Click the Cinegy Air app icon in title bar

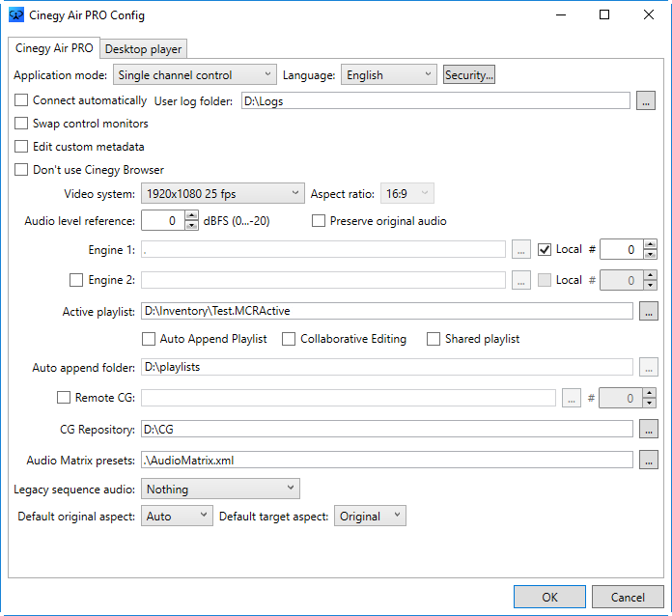click(15, 15)
